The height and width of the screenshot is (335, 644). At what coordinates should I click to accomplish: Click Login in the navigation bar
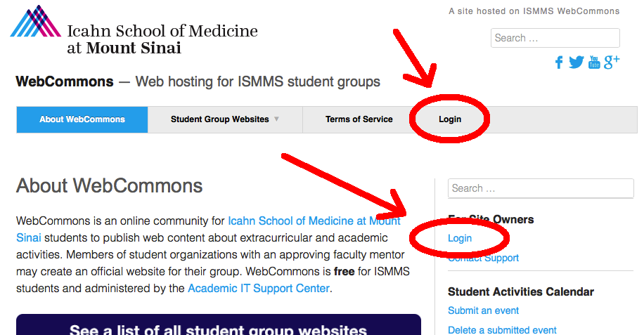[450, 119]
